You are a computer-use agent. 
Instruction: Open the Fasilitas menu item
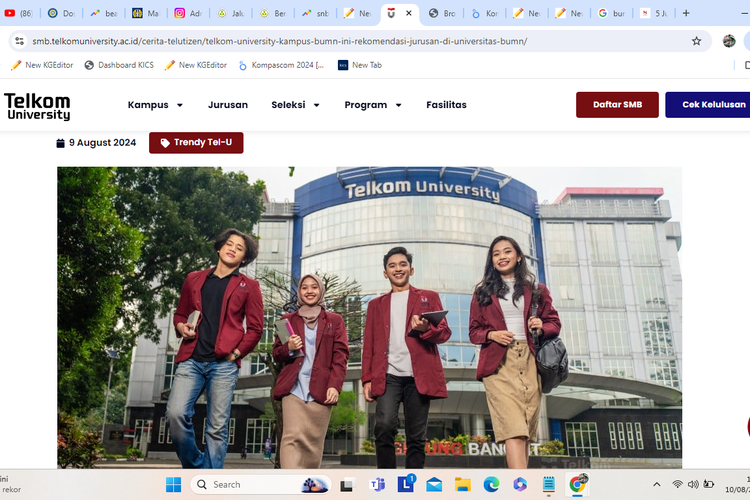(446, 105)
